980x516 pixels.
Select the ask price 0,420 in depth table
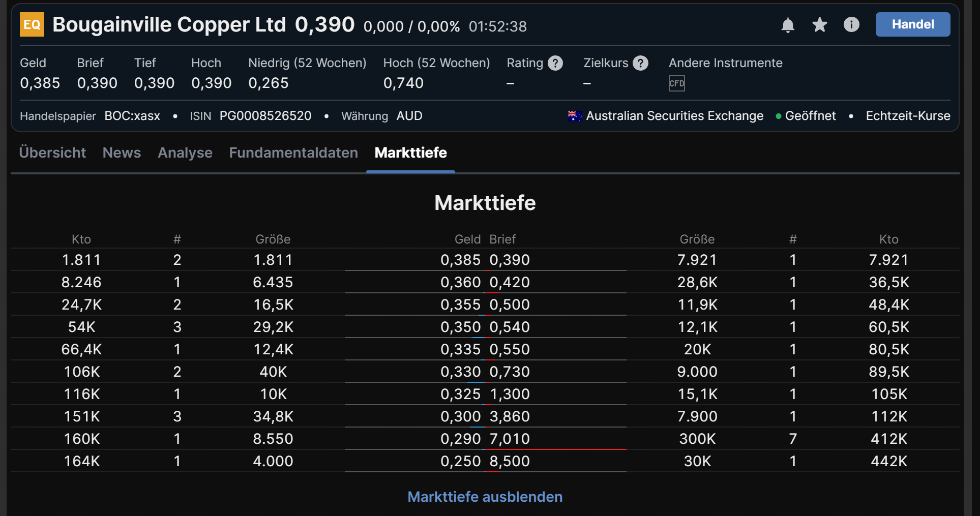click(510, 282)
